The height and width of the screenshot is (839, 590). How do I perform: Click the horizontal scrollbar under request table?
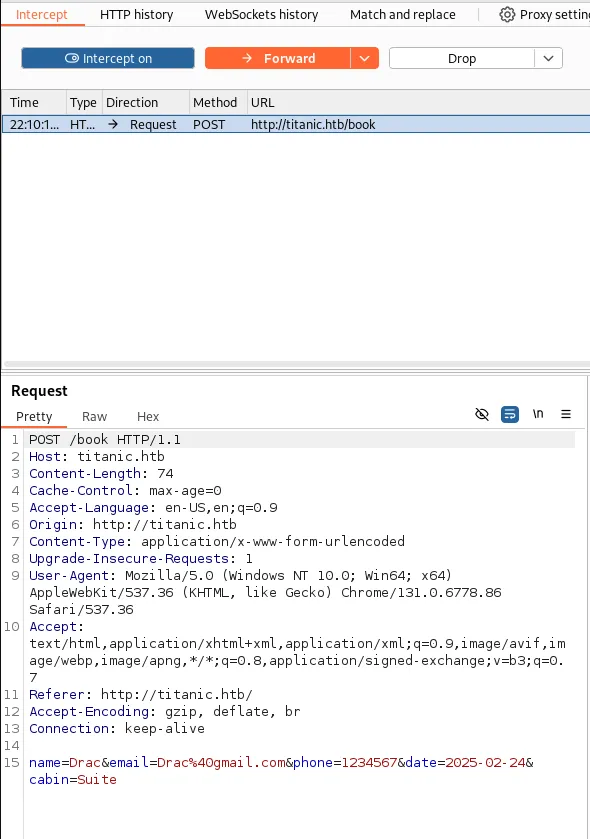(x=296, y=364)
